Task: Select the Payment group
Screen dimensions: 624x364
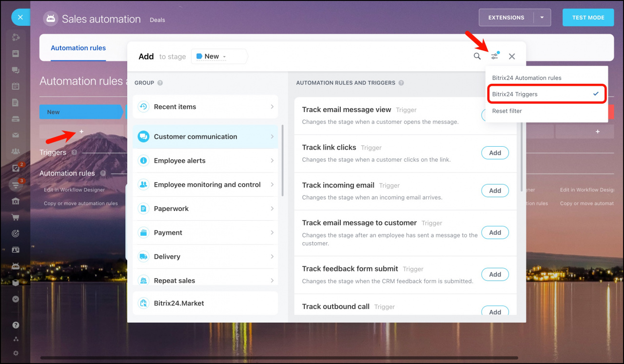Action: click(x=205, y=232)
